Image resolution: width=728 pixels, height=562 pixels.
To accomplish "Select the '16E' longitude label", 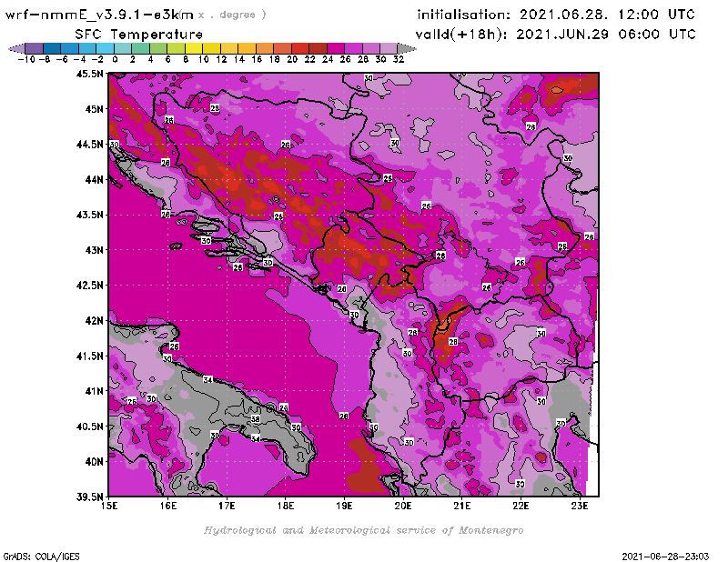I will (168, 507).
